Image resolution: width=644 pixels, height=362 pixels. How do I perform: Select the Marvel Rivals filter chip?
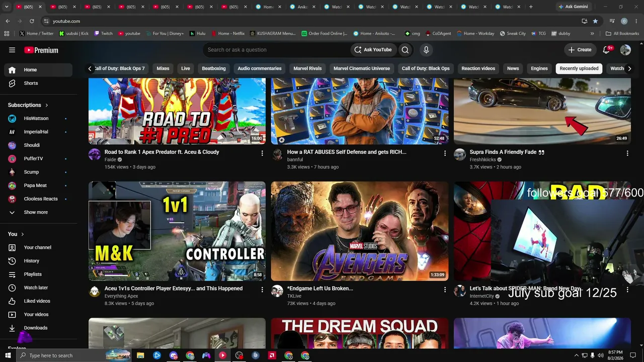tap(307, 68)
